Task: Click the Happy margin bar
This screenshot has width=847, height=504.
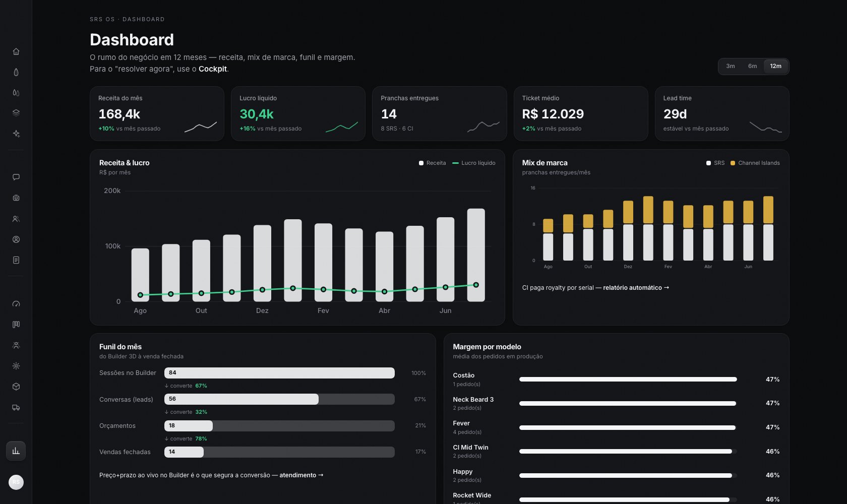Action: point(628,475)
